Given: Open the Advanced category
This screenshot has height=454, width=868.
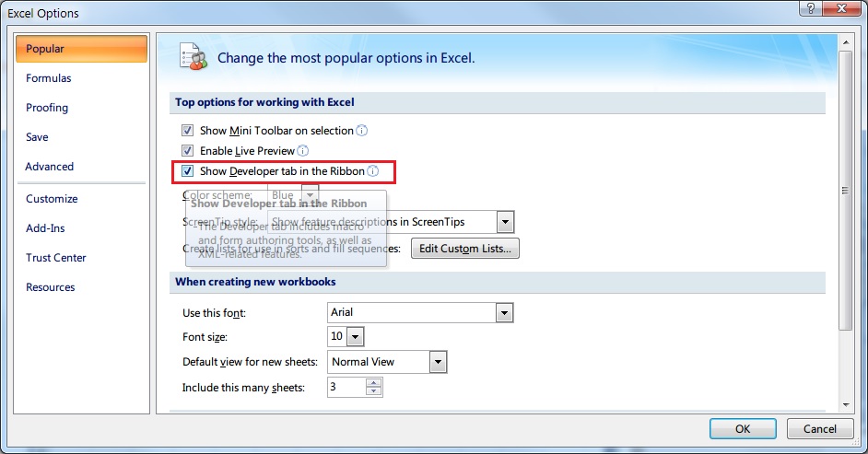Looking at the screenshot, I should pyautogui.click(x=49, y=167).
